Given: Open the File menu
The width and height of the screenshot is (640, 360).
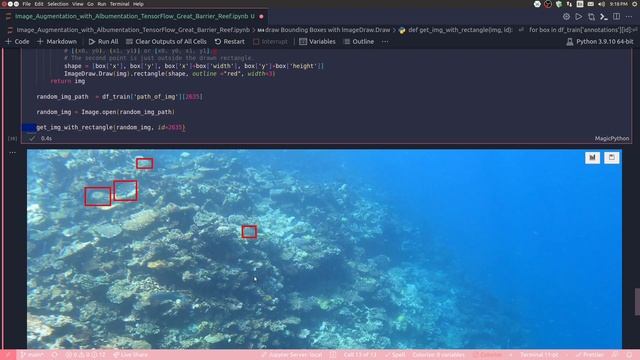Looking at the screenshot, I should 27,4.
